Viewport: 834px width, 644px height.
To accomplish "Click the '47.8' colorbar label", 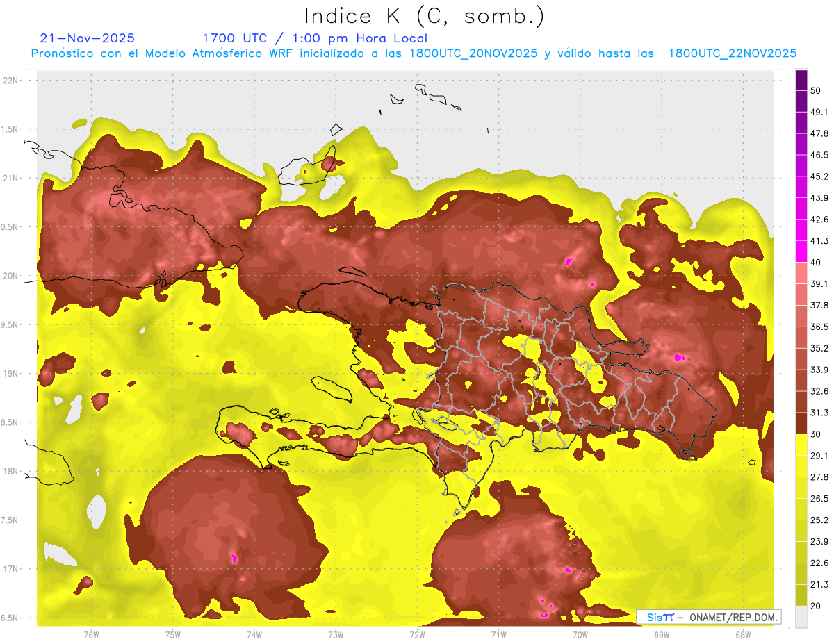I will pos(819,133).
